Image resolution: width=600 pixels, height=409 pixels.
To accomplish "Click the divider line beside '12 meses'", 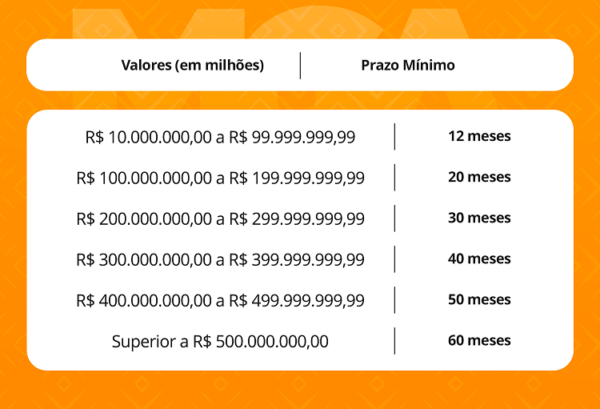I will click(x=395, y=137).
